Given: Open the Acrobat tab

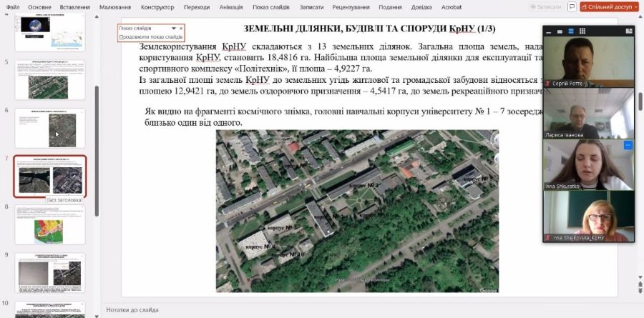Looking at the screenshot, I should pyautogui.click(x=452, y=7).
